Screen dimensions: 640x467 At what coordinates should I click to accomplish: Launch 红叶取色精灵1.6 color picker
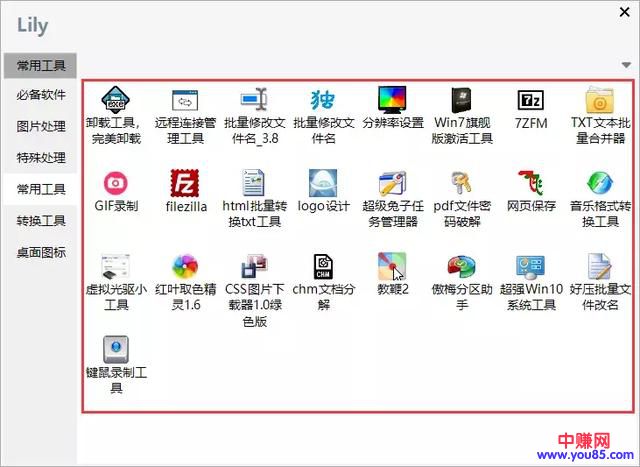[185, 266]
